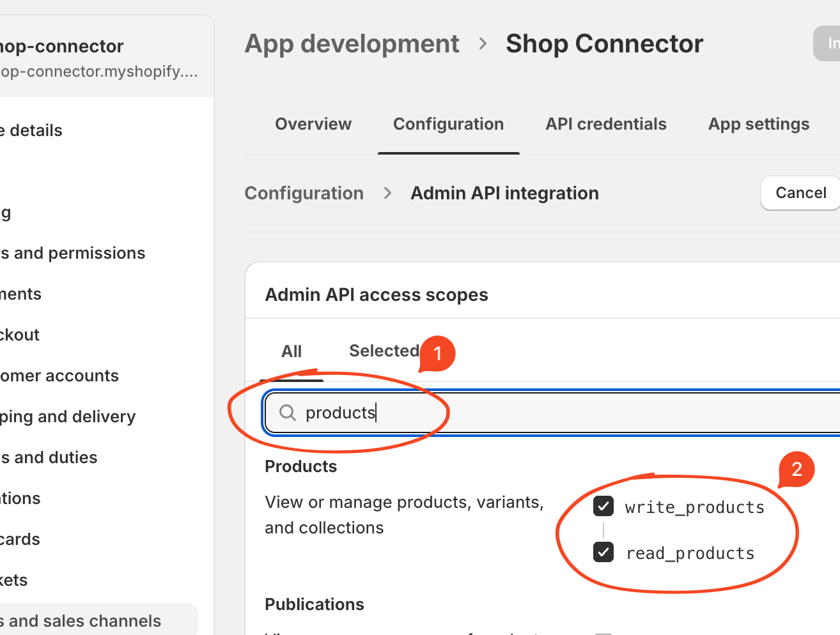Click the write_products scope label
Image resolution: width=840 pixels, height=635 pixels.
pyautogui.click(x=695, y=507)
